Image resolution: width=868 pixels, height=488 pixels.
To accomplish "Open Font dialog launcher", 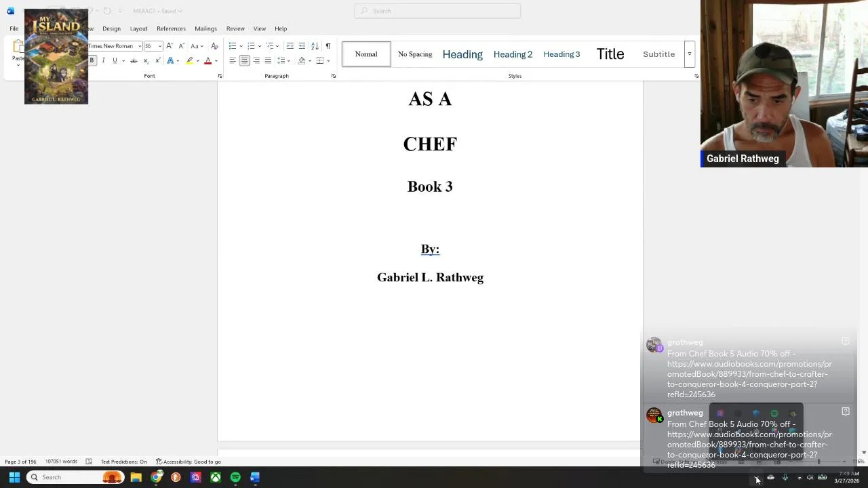I will (x=220, y=76).
